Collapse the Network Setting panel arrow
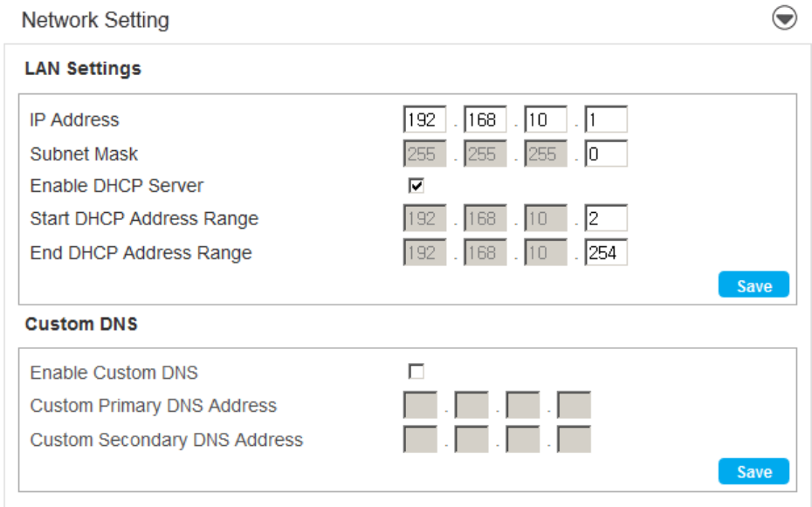This screenshot has width=812, height=507. click(x=785, y=19)
